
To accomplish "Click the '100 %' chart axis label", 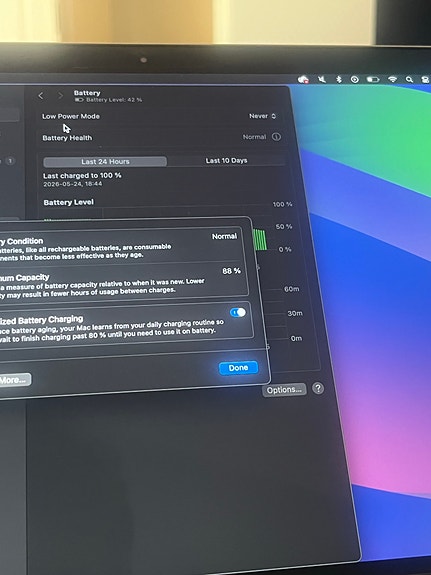I will point(282,204).
